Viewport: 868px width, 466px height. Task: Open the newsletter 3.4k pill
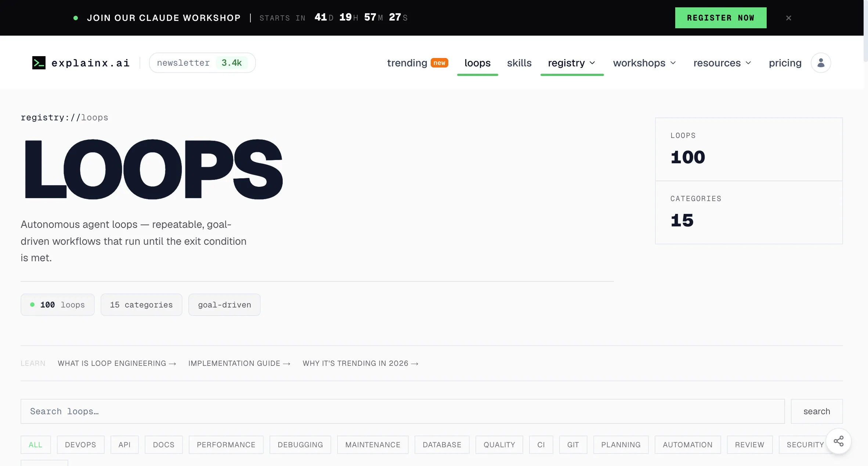tap(202, 63)
